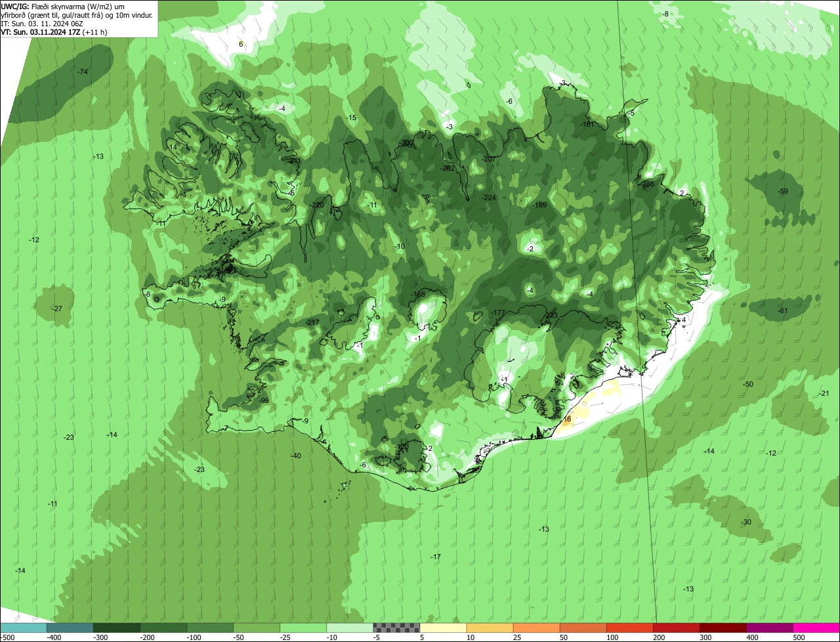
Task: Select the '-220' flux value
Action: coord(318,205)
